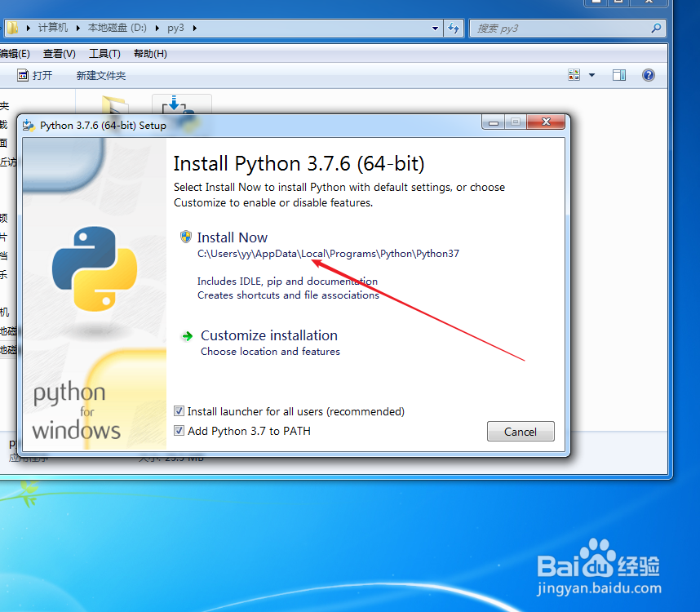The image size is (700, 612).
Task: Open 工具(T) menu in Explorer
Action: (x=104, y=54)
